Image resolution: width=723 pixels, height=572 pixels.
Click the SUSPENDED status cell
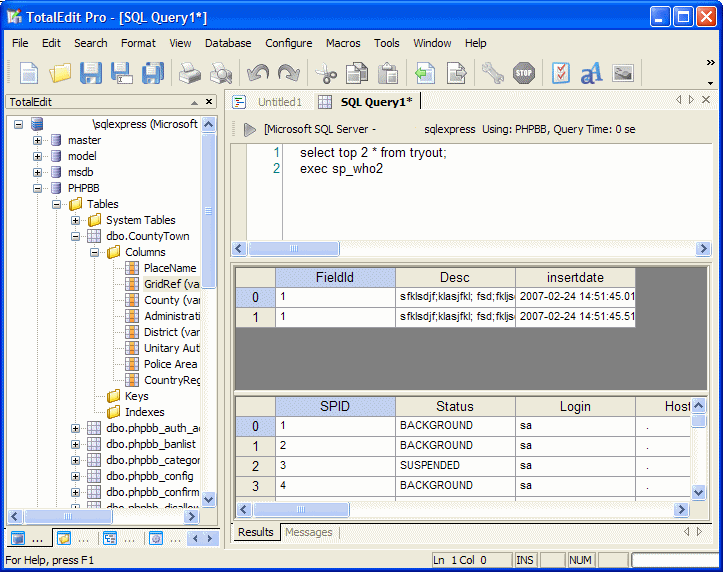455,466
